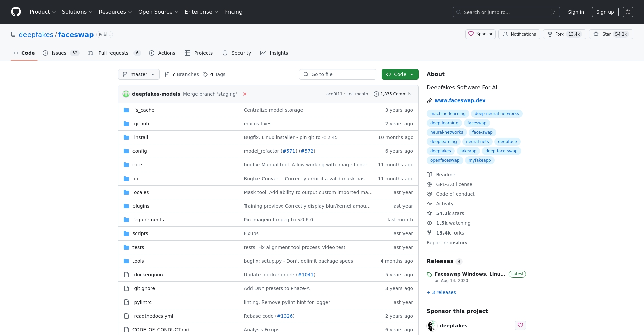Open the .pylintrc file icon
This screenshot has width=644, height=335.
point(126,302)
